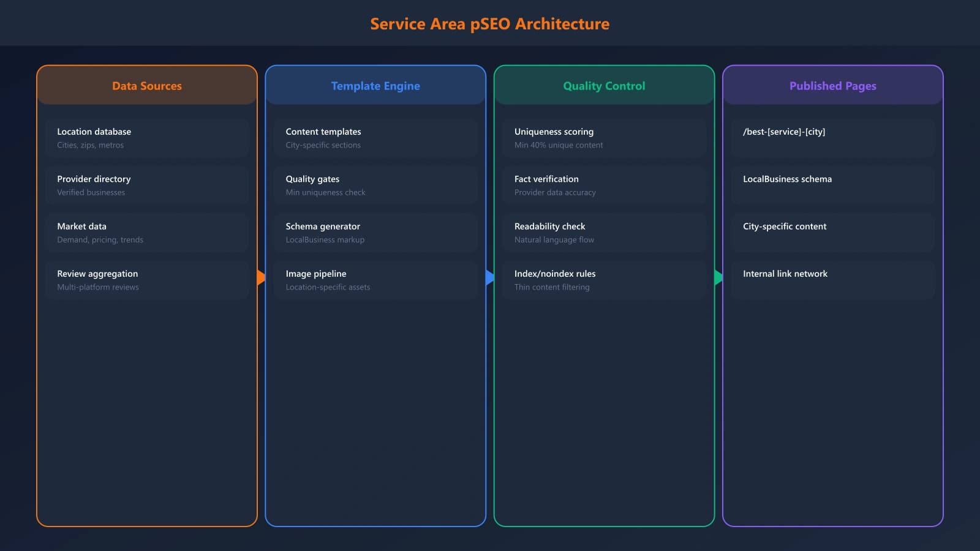Click the Data Sources column header

(x=147, y=86)
